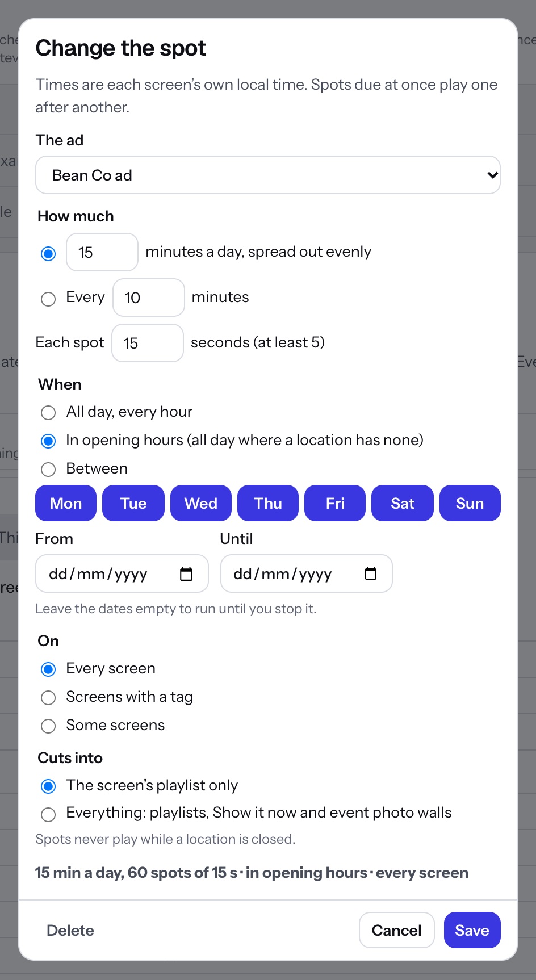The height and width of the screenshot is (980, 536).
Task: Select the minutes a day, spread out evenly radio
Action: coord(48,253)
